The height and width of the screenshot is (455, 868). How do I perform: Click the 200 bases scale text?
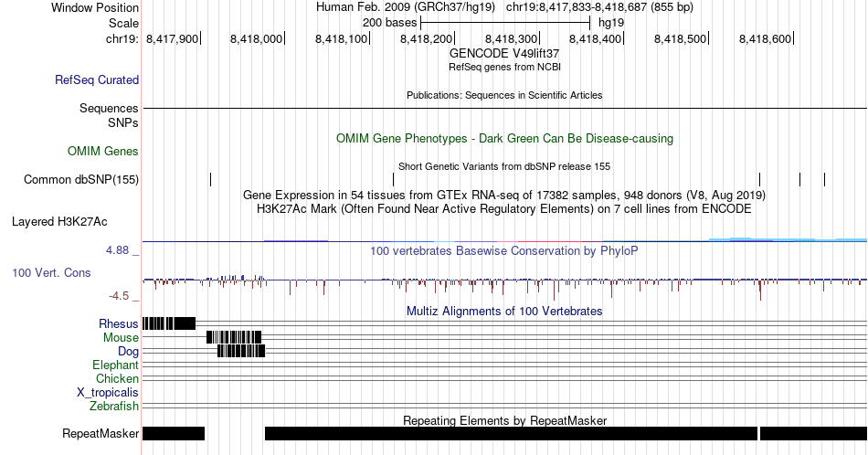click(390, 23)
